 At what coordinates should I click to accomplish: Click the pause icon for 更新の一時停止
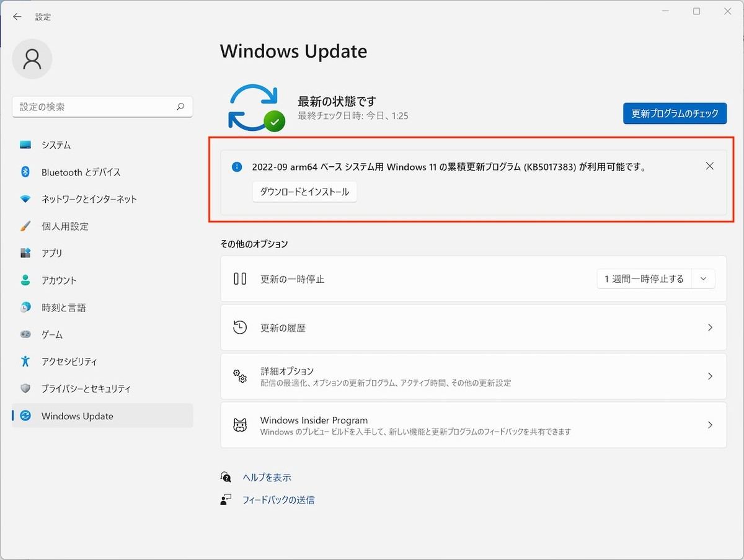[x=240, y=279]
